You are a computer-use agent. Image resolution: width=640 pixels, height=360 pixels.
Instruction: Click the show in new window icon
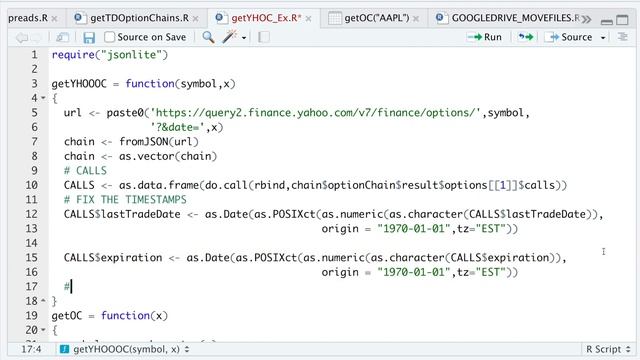point(62,38)
